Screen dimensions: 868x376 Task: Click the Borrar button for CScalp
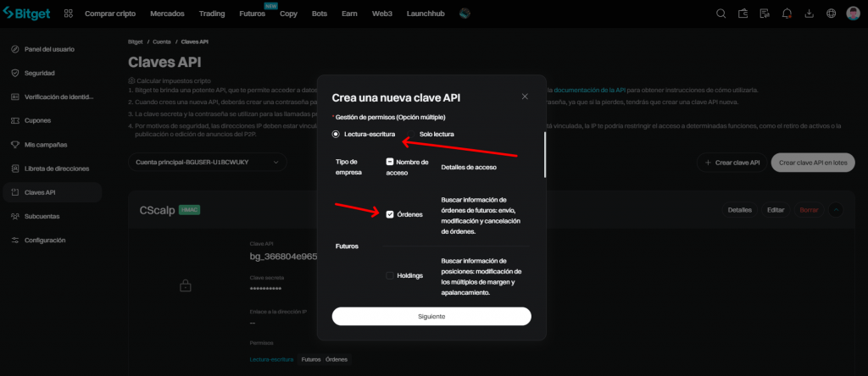pyautogui.click(x=809, y=210)
